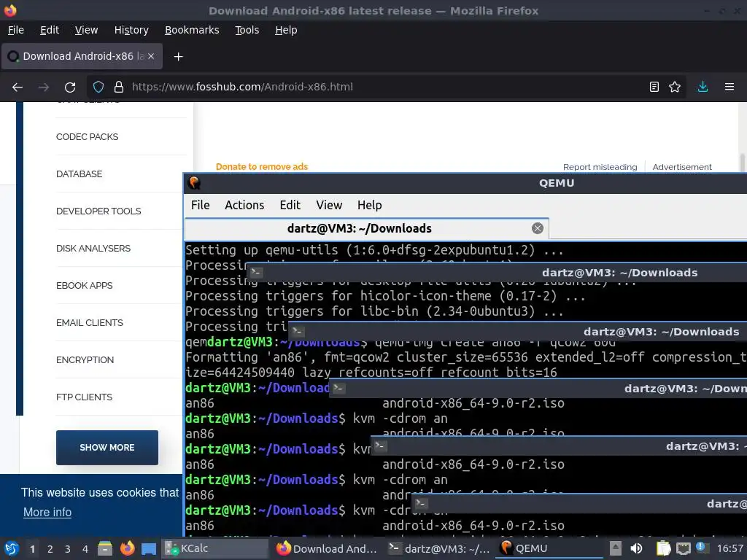Open Actions menu in QEMU window
Viewport: 747px width, 560px height.
[x=244, y=205]
